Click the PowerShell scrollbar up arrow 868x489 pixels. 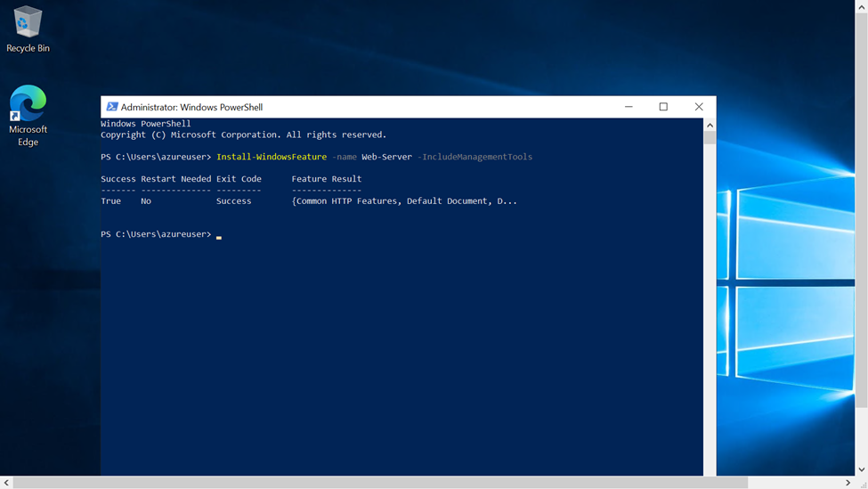coord(710,126)
